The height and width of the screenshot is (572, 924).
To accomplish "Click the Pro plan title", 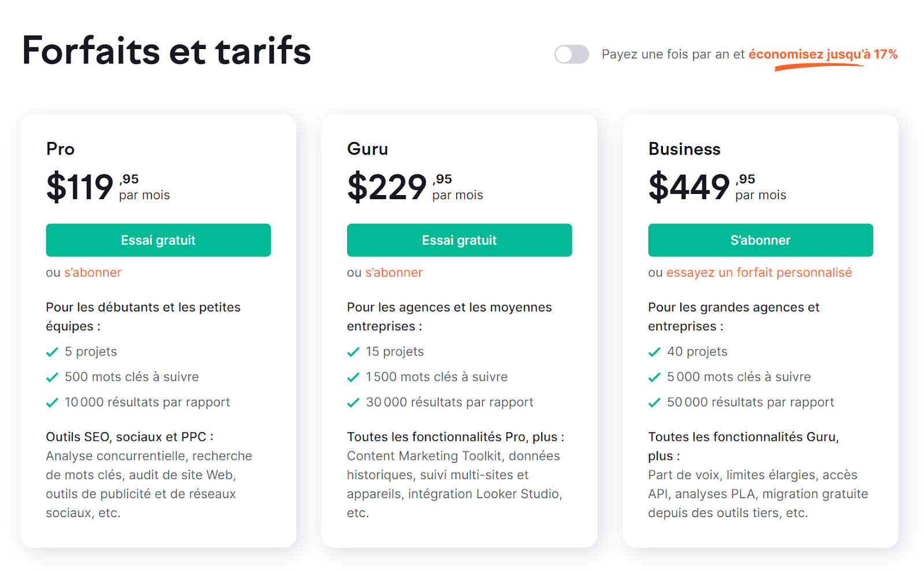I will click(60, 149).
